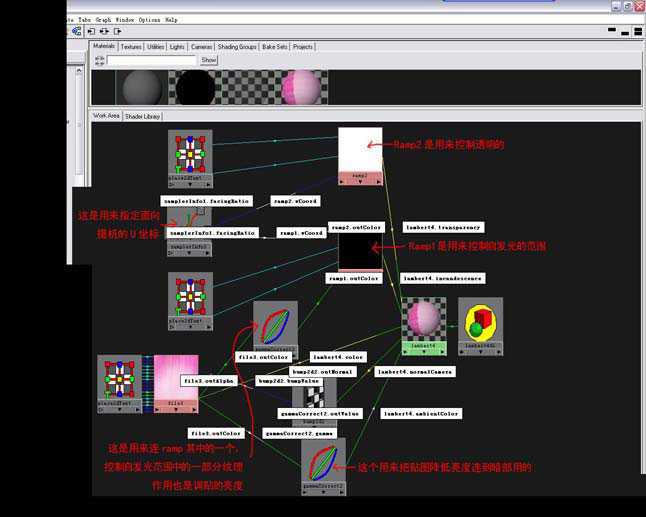Select the place2dTexture node feeding ramp1
This screenshot has height=517, width=646.
point(190,295)
